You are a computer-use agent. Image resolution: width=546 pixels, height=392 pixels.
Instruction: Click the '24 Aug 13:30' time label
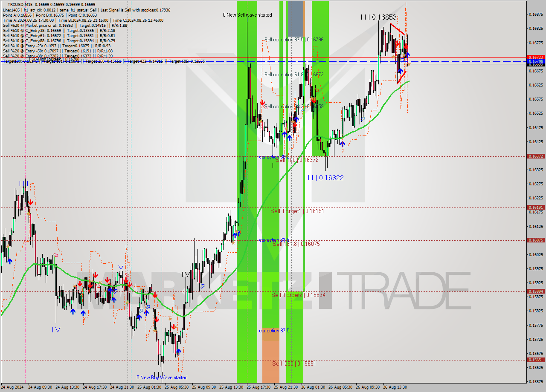[x=67, y=387]
